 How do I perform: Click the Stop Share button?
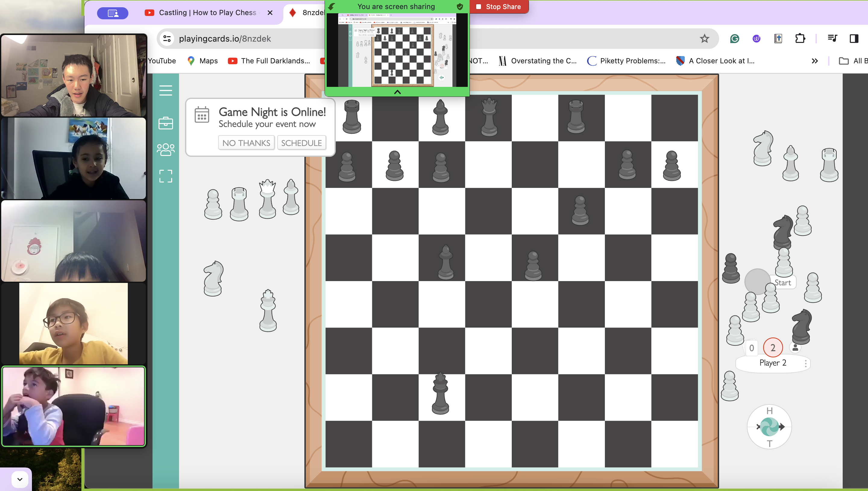[499, 7]
